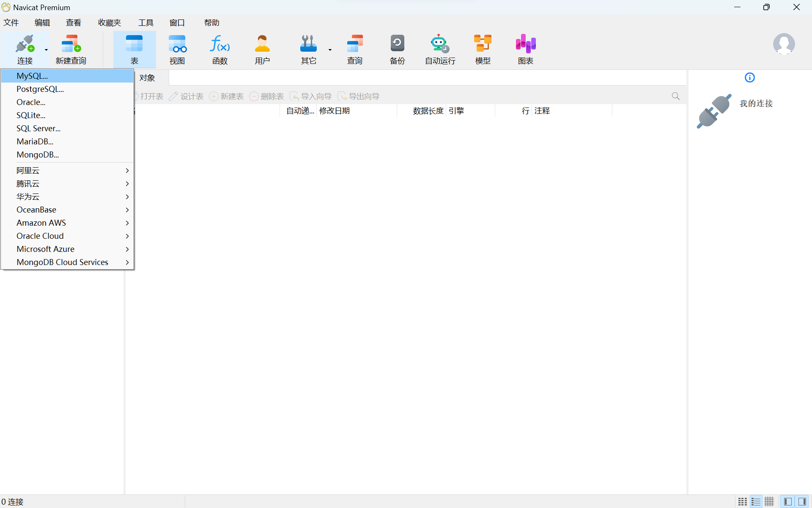Screen dimensions: 812x508
Task: Click the 对象 tab
Action: click(x=147, y=78)
